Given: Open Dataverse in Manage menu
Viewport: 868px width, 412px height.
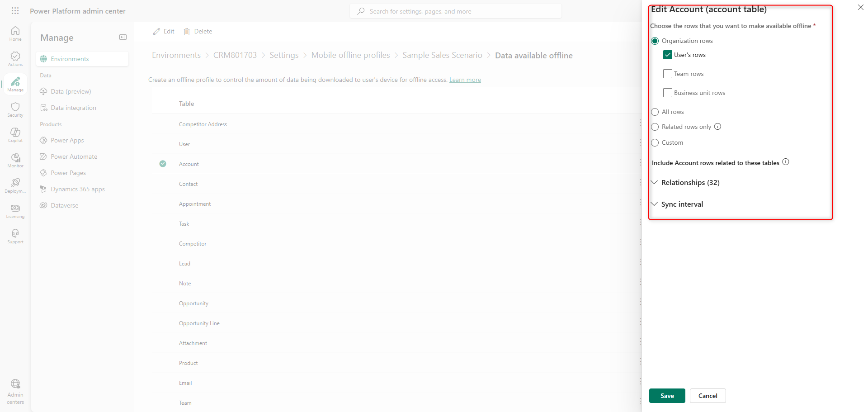Looking at the screenshot, I should pyautogui.click(x=64, y=205).
